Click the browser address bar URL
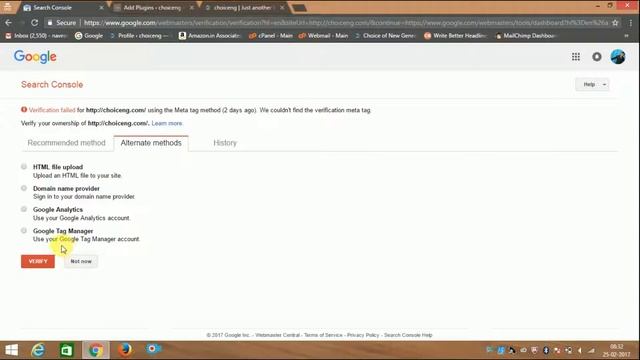 click(x=345, y=23)
